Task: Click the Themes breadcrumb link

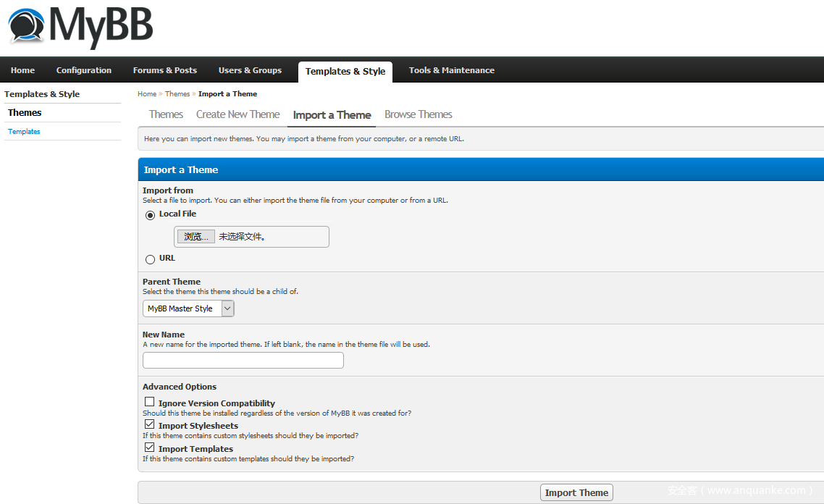Action: (177, 94)
